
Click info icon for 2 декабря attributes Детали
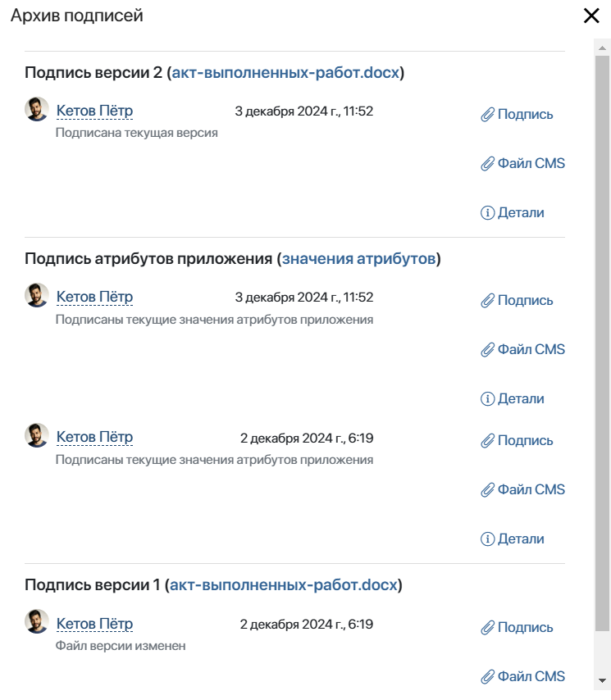point(487,539)
